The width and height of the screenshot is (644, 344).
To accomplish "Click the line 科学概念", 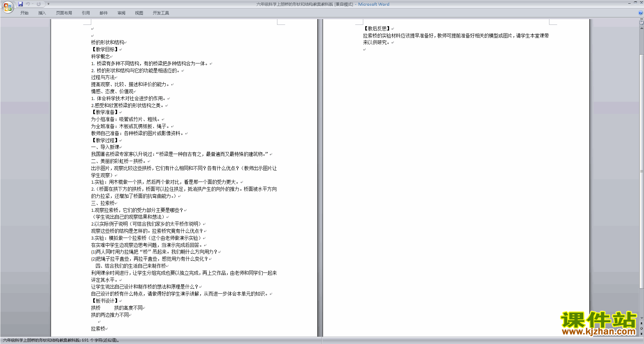I will [x=100, y=56].
